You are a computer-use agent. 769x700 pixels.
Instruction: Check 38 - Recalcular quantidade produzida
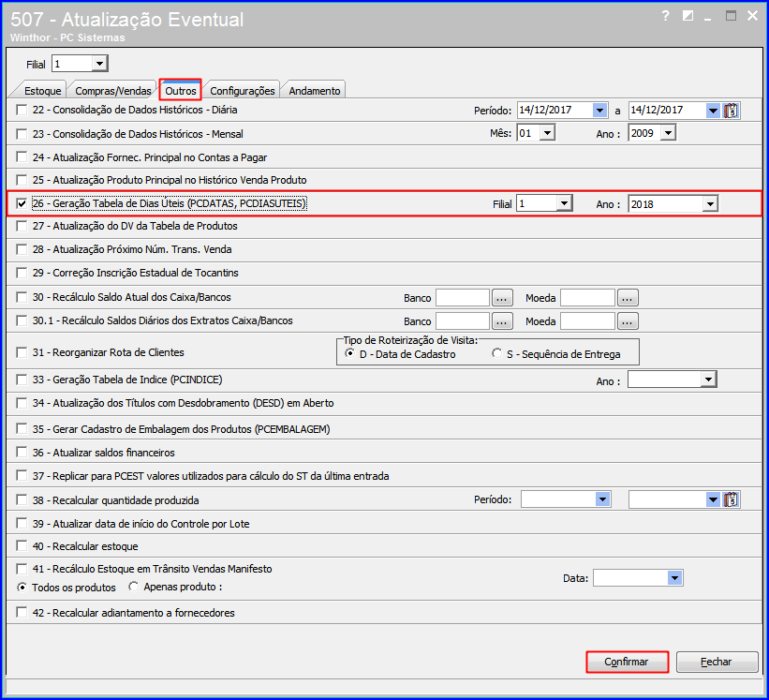(22, 499)
